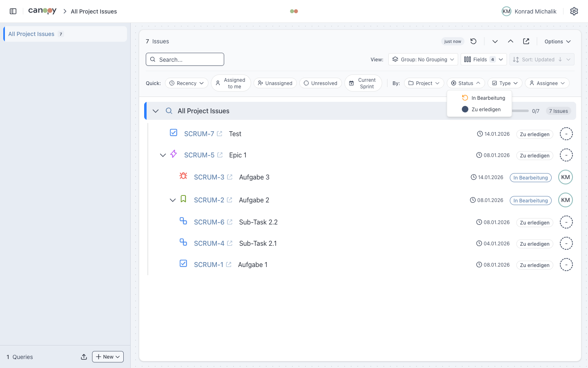
Task: Open the Type filter dropdown
Action: coord(505,83)
